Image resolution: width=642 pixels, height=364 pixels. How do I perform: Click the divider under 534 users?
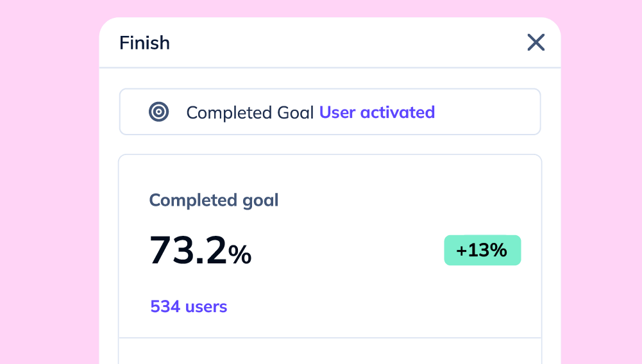330,338
